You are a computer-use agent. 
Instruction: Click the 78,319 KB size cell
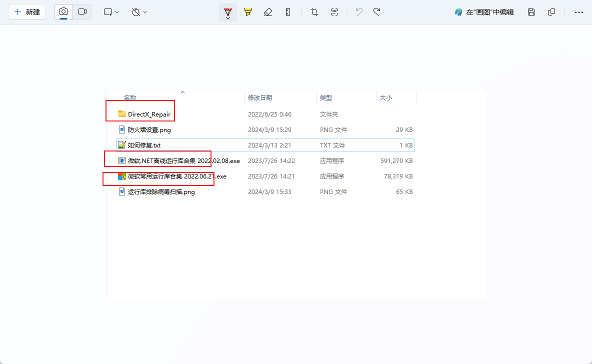pos(398,176)
